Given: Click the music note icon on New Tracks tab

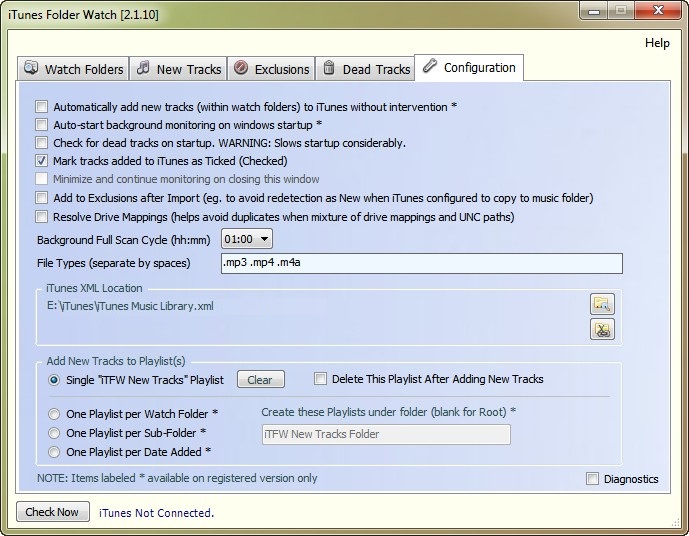Looking at the screenshot, I should pos(143,68).
